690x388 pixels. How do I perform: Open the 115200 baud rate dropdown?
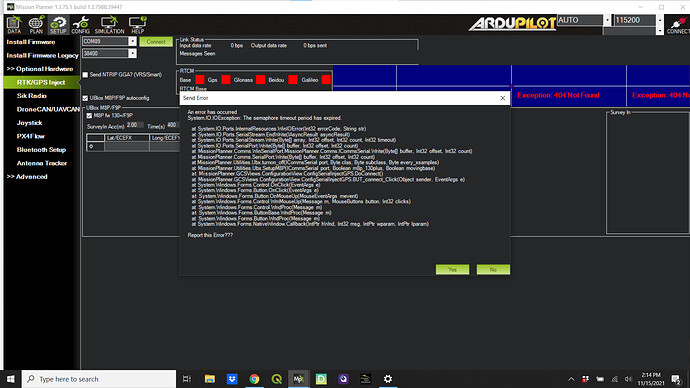659,20
